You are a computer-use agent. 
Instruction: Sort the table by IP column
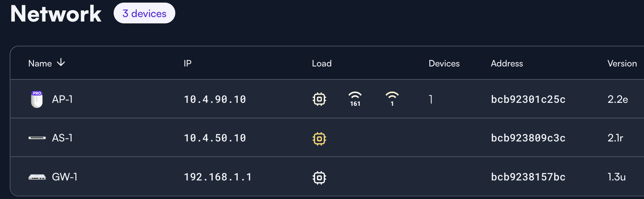click(x=188, y=63)
